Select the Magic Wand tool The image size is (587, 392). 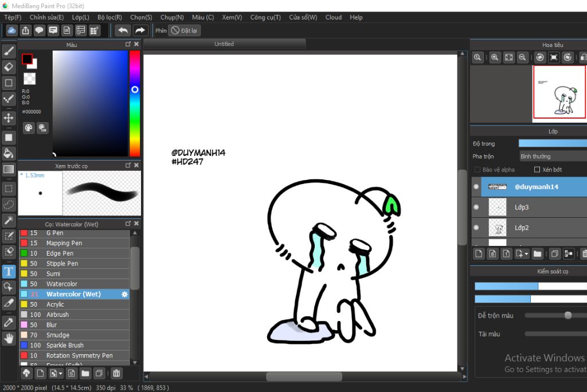[9, 220]
